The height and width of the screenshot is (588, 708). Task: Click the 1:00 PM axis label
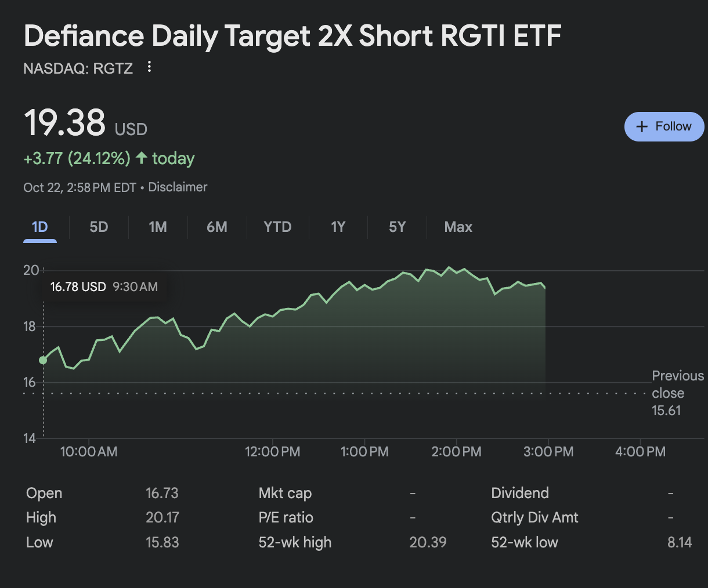pyautogui.click(x=364, y=452)
